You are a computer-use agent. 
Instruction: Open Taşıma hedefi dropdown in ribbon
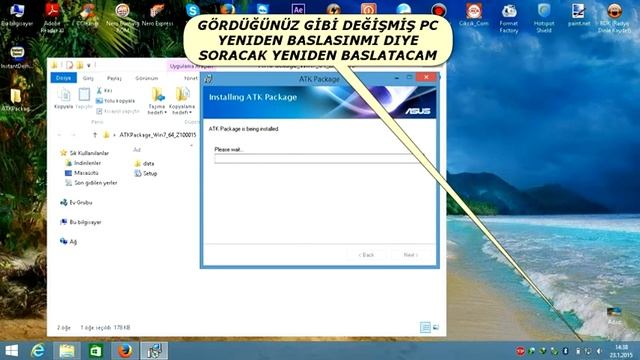[x=157, y=101]
